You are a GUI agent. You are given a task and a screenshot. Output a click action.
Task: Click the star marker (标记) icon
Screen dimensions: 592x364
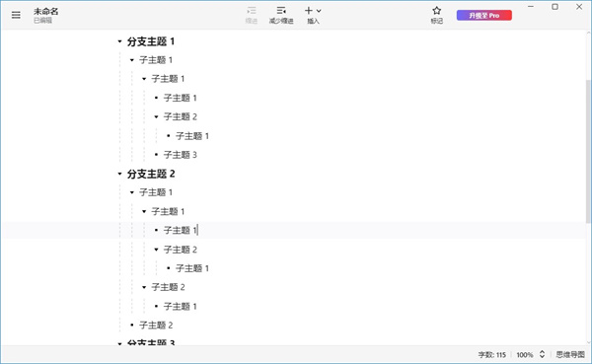tap(436, 11)
